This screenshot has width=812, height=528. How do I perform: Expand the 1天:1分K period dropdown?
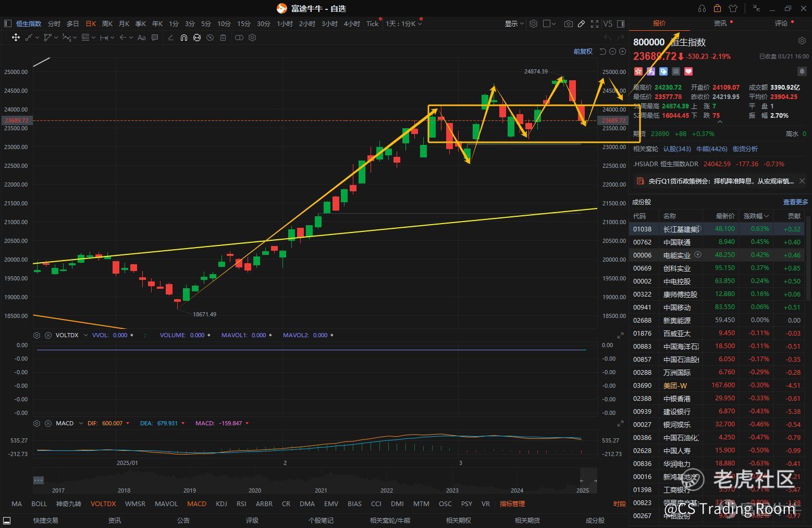[403, 23]
